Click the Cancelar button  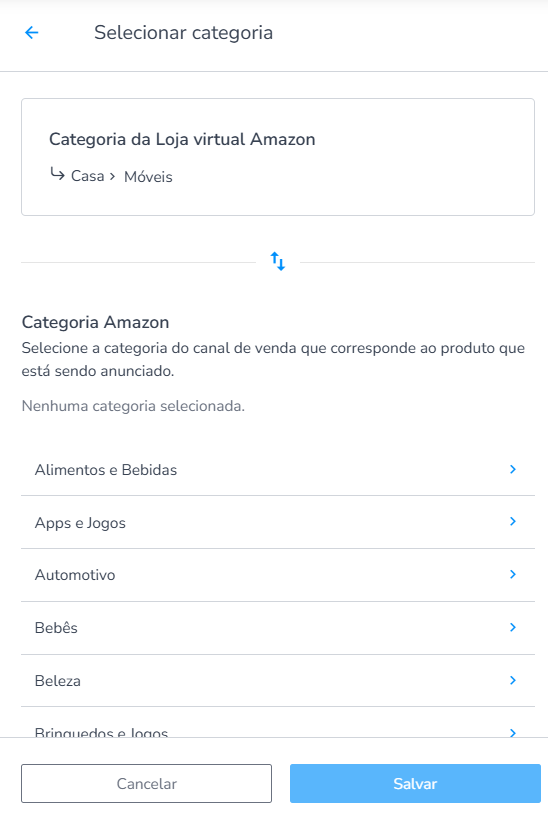pos(146,783)
